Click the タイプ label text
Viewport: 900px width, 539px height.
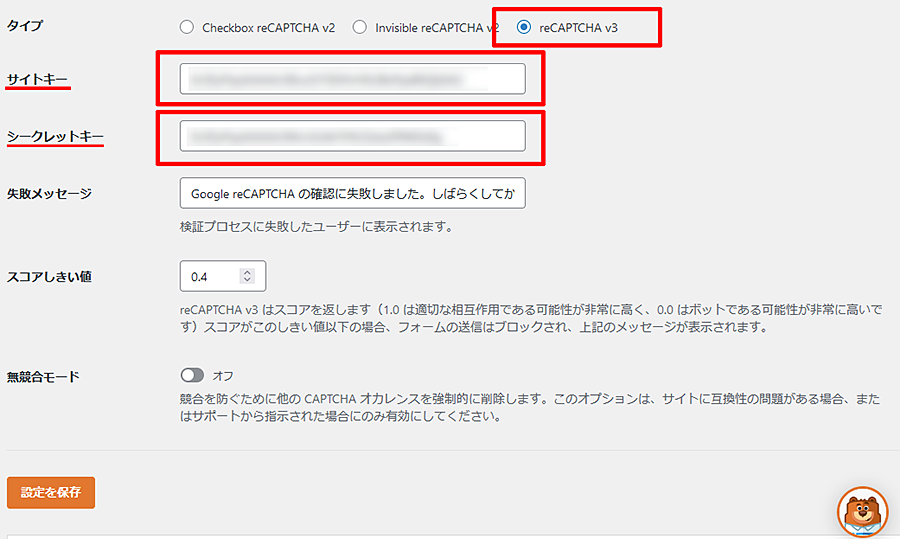pyautogui.click(x=24, y=26)
